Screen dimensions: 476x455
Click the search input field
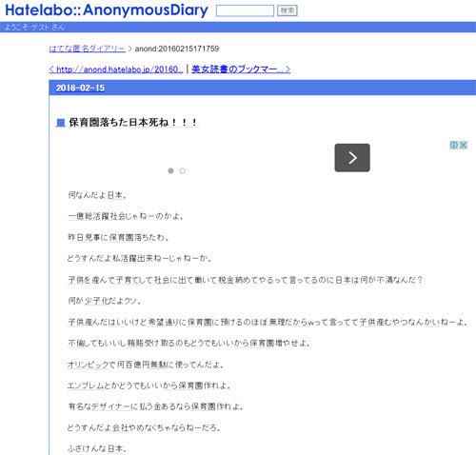tap(245, 10)
